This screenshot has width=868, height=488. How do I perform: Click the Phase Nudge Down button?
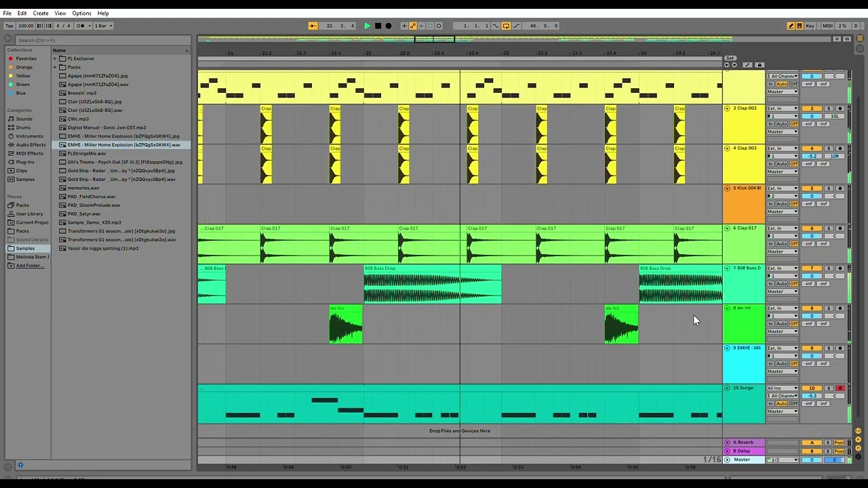pyautogui.click(x=40, y=26)
